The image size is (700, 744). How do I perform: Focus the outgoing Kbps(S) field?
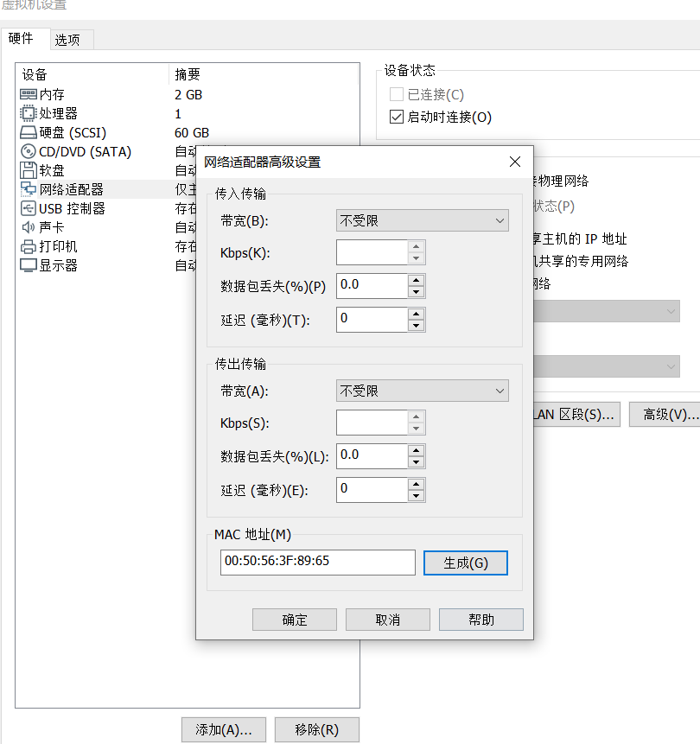[x=372, y=423]
